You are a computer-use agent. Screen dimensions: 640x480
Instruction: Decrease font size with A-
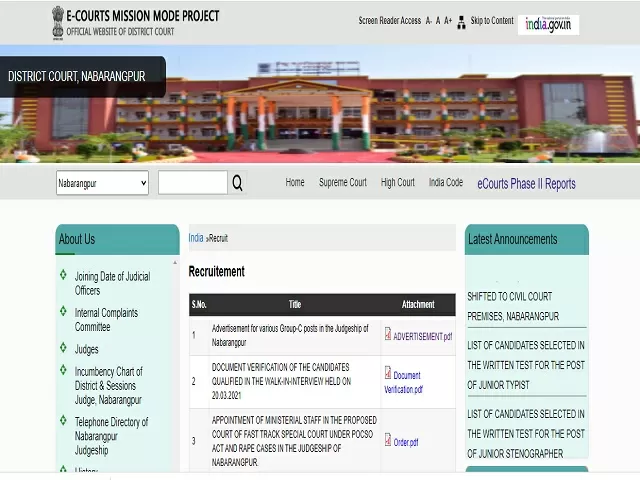pyautogui.click(x=429, y=21)
